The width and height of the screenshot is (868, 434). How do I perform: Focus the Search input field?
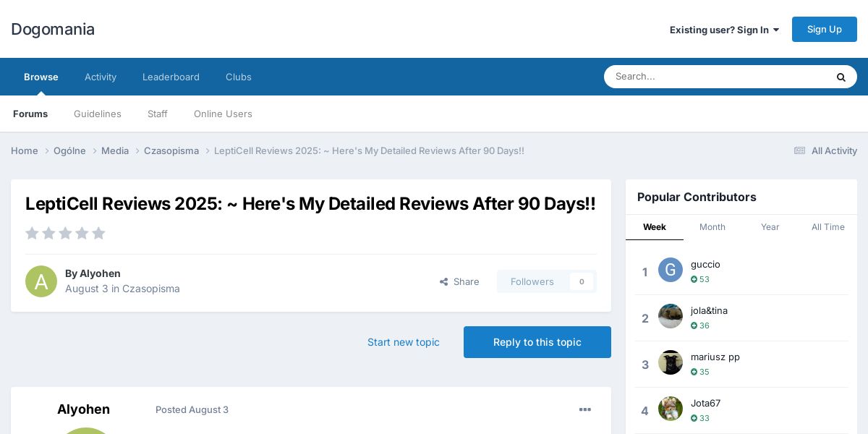716,77
